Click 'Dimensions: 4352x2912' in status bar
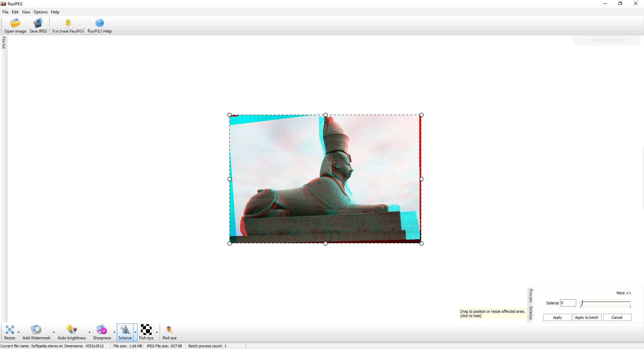Screen dimensions: 644x349 tap(84, 346)
